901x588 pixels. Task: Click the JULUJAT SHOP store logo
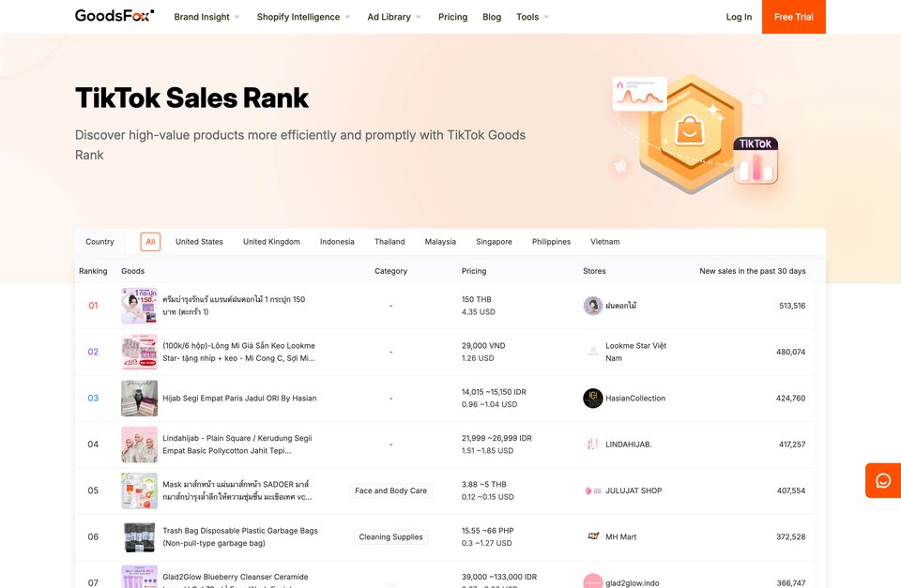[593, 490]
